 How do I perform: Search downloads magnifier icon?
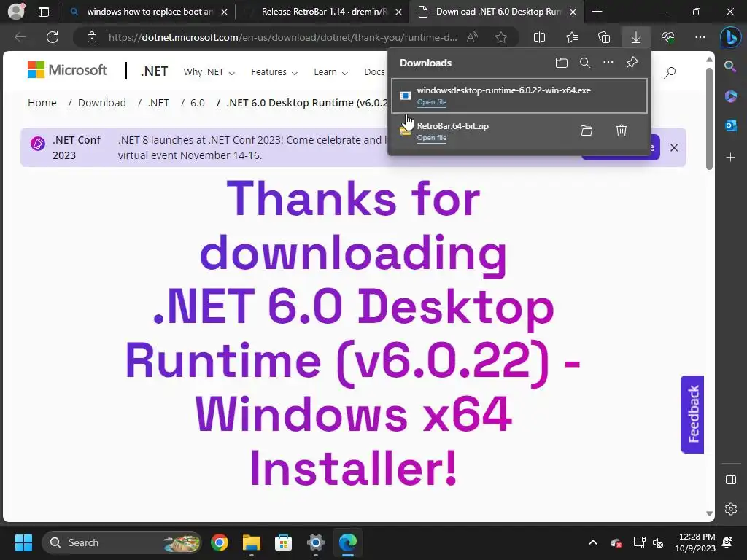585,63
